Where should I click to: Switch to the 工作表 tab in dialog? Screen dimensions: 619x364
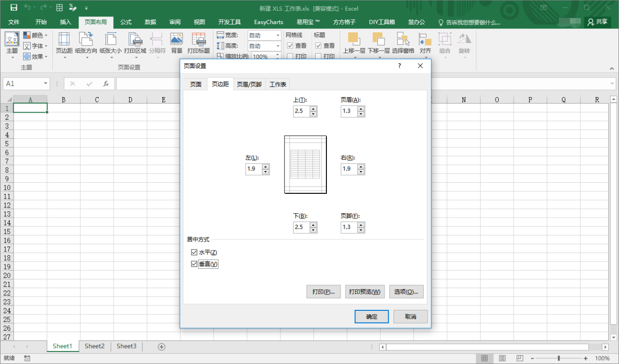(278, 84)
